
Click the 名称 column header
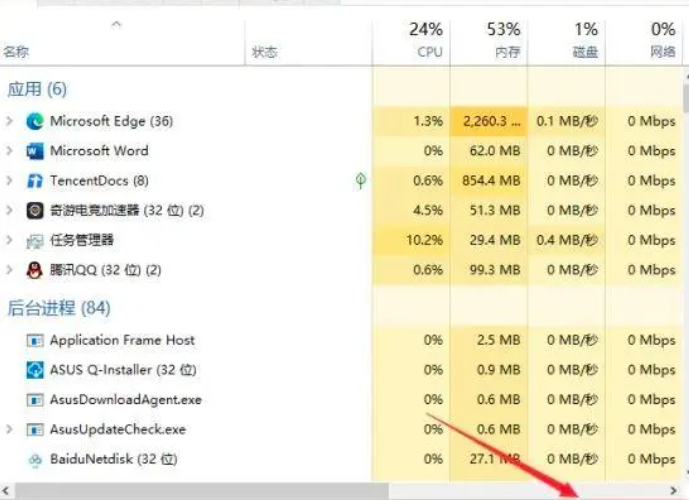click(x=16, y=52)
